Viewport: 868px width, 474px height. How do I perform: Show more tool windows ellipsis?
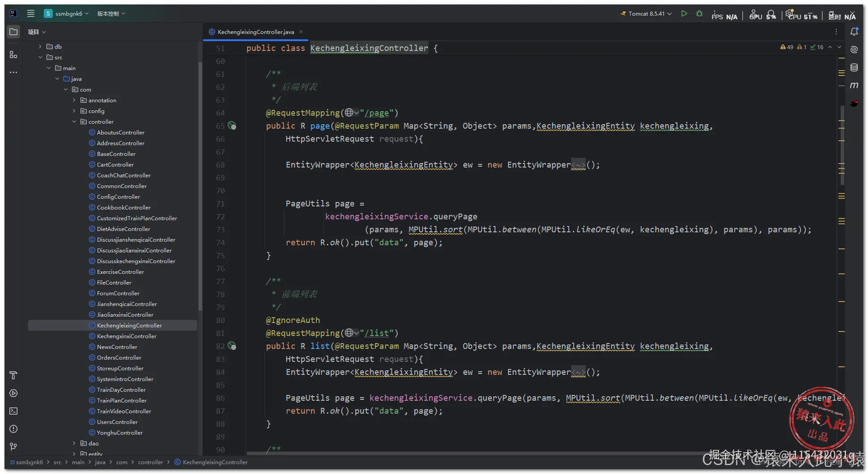coord(13,72)
